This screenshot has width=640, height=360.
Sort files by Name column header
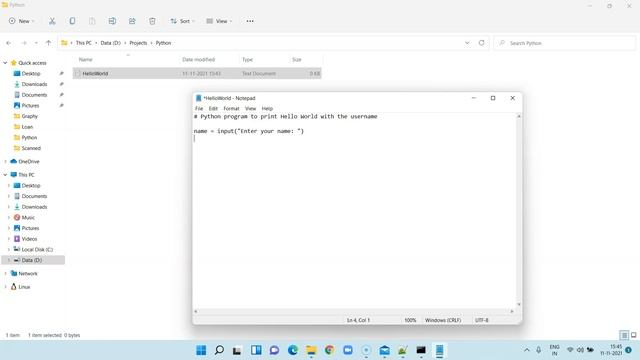coord(85,60)
